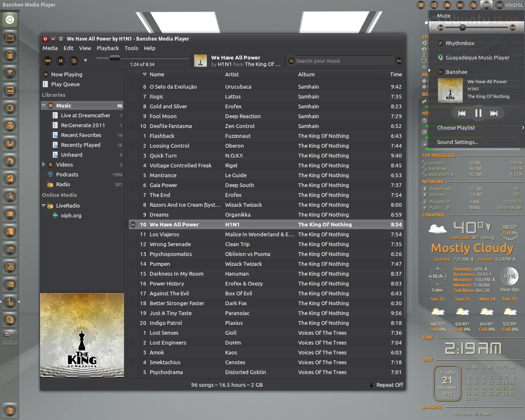Select the Recent Favorites playlist
The height and width of the screenshot is (420, 525).
pyautogui.click(x=82, y=135)
